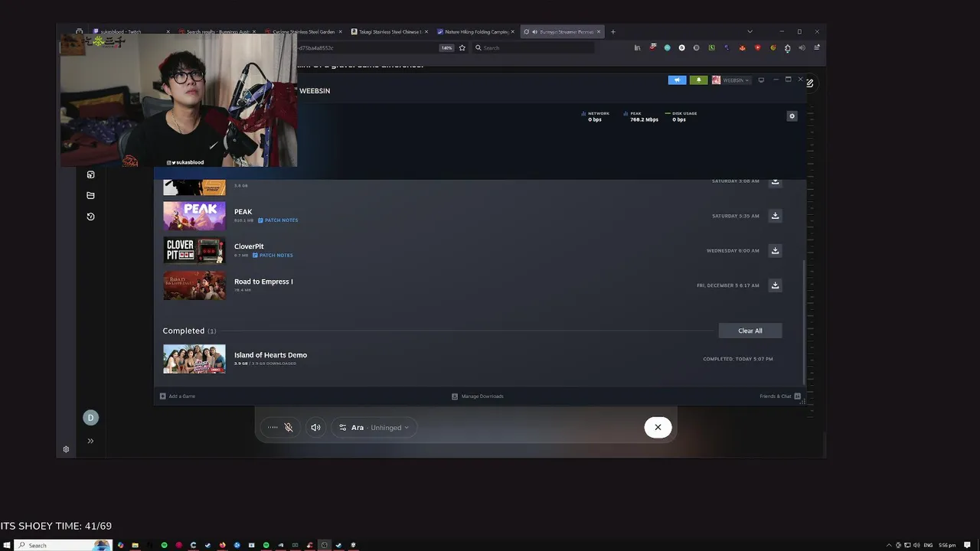980x551 pixels.
Task: Open the WEEBSIN account dropdown
Action: tap(730, 80)
